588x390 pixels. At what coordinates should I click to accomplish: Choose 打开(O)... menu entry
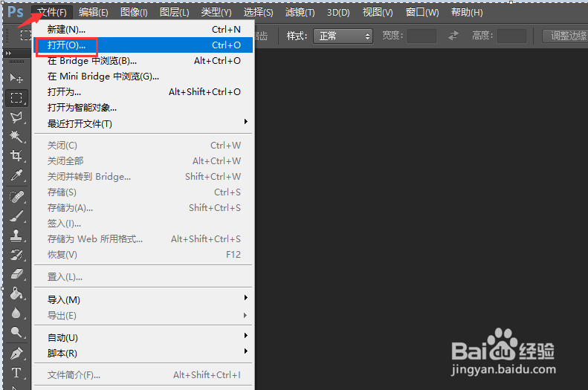[x=143, y=45]
